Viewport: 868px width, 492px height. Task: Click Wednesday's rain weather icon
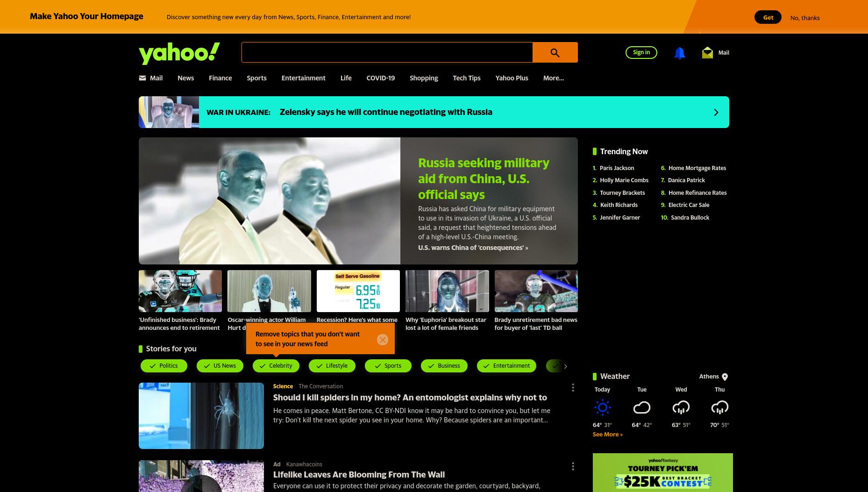[x=681, y=408]
